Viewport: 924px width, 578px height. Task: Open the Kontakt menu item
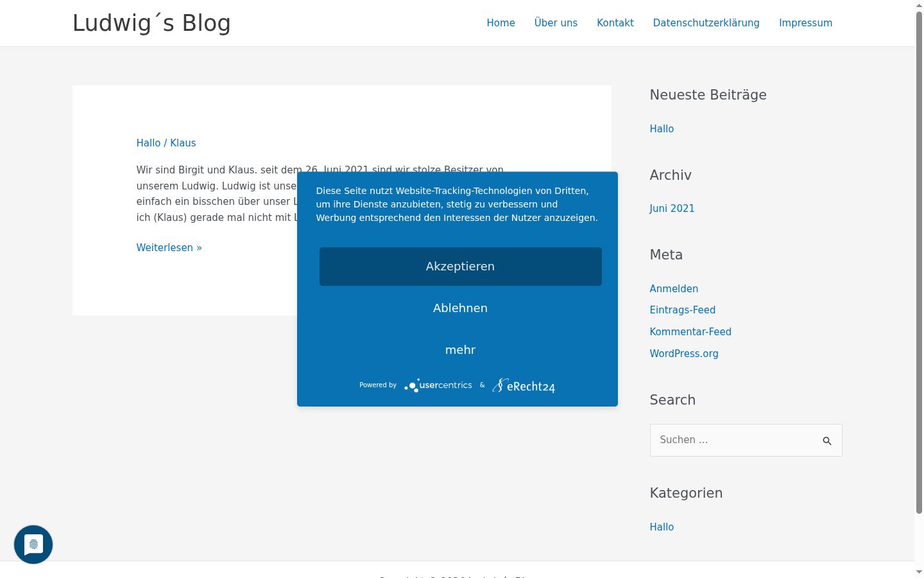(615, 23)
